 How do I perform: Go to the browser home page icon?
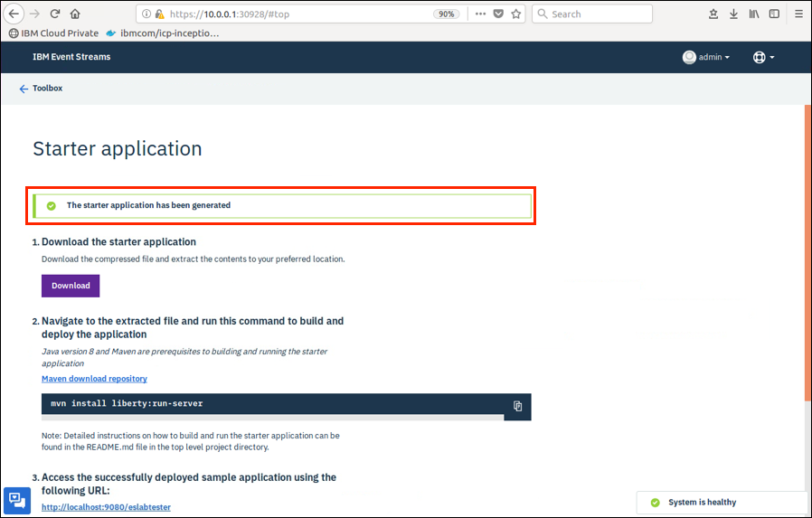pos(75,14)
